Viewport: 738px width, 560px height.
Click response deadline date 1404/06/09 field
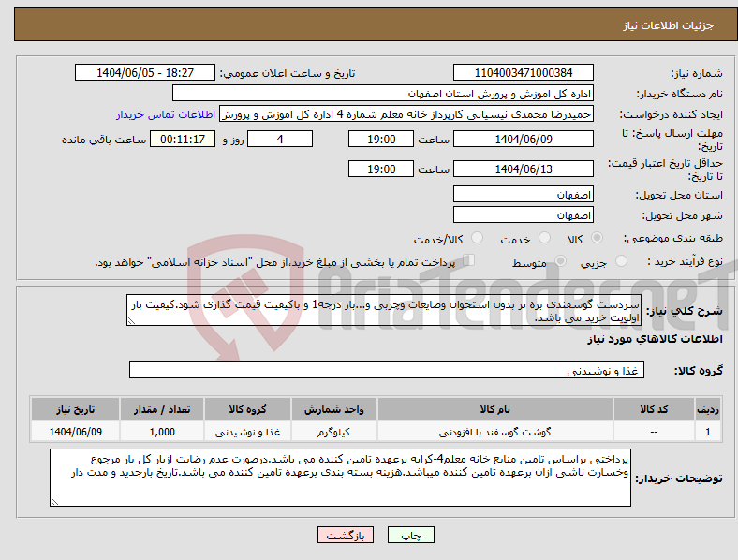(523, 140)
